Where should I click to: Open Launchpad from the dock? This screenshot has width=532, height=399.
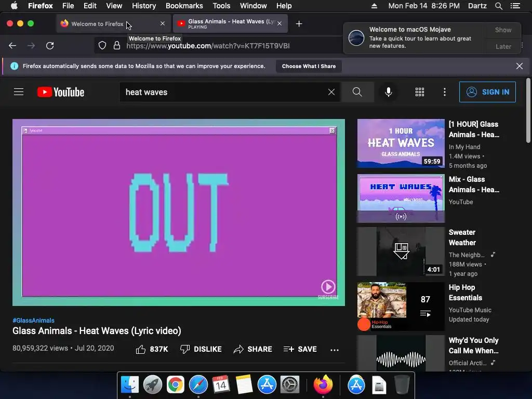[x=153, y=385]
